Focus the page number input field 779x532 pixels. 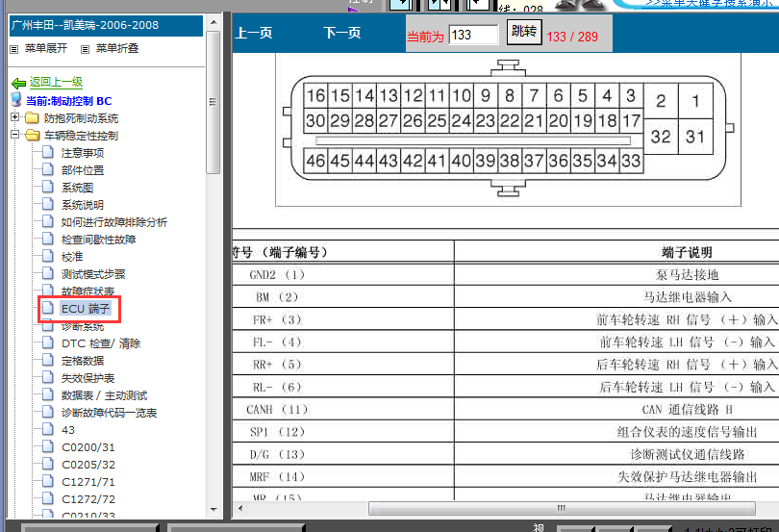click(473, 35)
